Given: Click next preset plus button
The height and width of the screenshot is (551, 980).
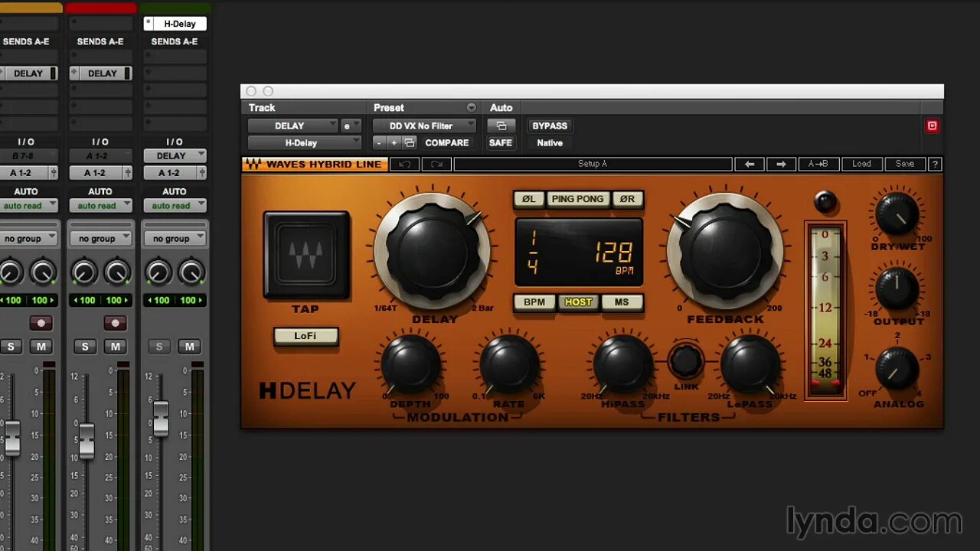Looking at the screenshot, I should pos(394,143).
